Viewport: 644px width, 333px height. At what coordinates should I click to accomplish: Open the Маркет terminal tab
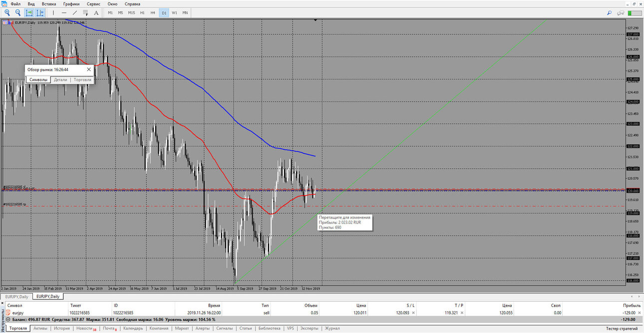pyautogui.click(x=182, y=328)
